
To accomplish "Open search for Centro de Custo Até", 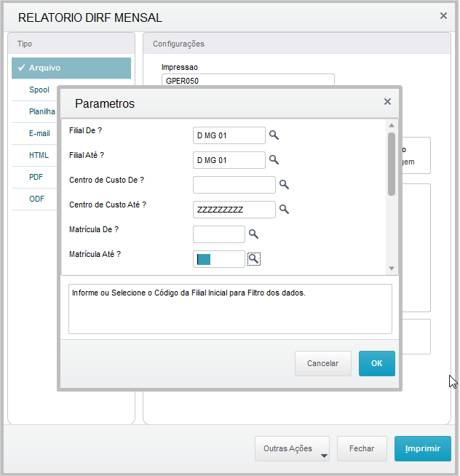I will tap(284, 209).
